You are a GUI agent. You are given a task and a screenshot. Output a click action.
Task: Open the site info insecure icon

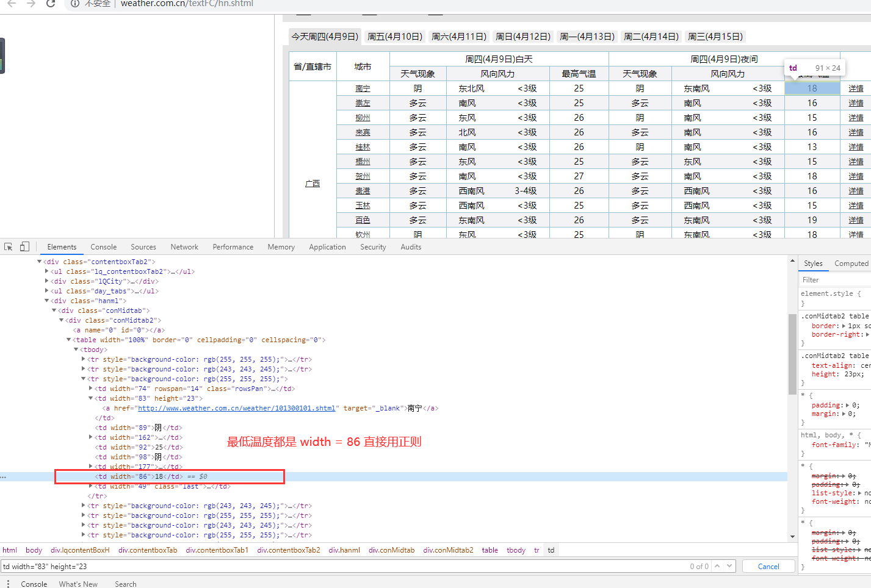point(74,4)
